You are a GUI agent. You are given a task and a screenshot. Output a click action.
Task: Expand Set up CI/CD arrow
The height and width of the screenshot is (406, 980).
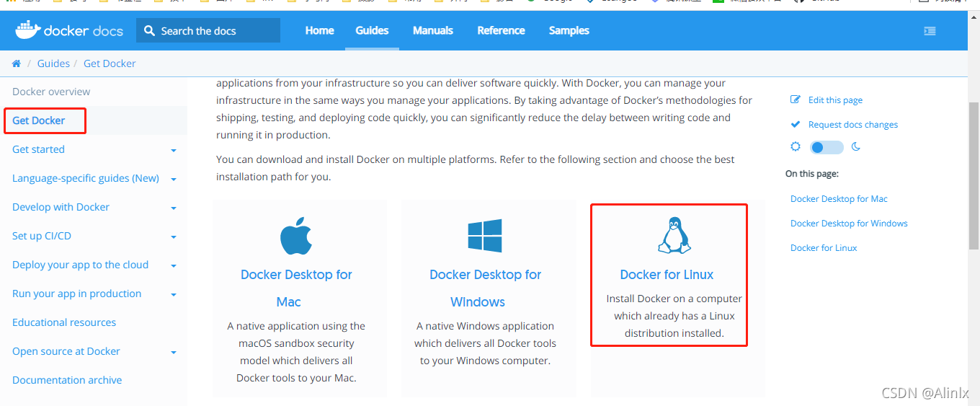pyautogui.click(x=174, y=237)
